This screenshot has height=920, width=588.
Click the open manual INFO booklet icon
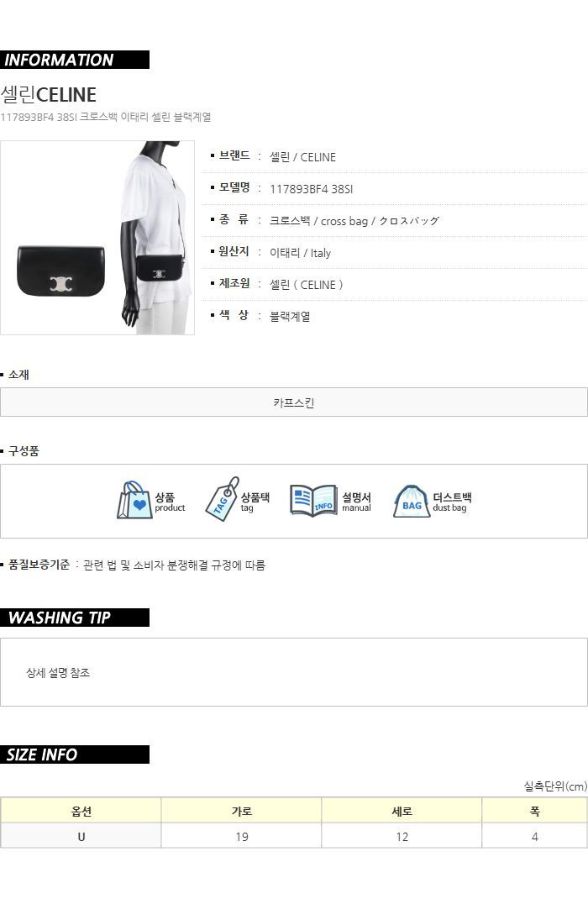tap(313, 501)
